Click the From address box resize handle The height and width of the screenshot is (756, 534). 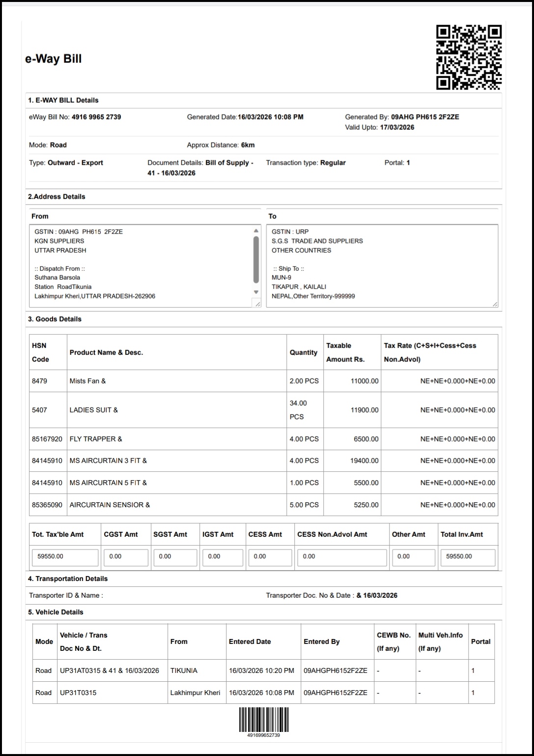point(258,304)
